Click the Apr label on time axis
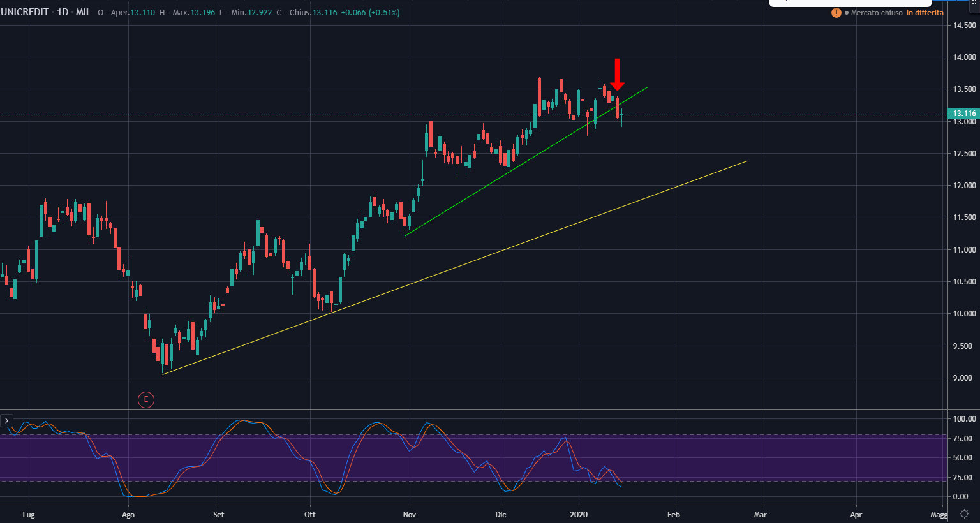 pyautogui.click(x=856, y=515)
